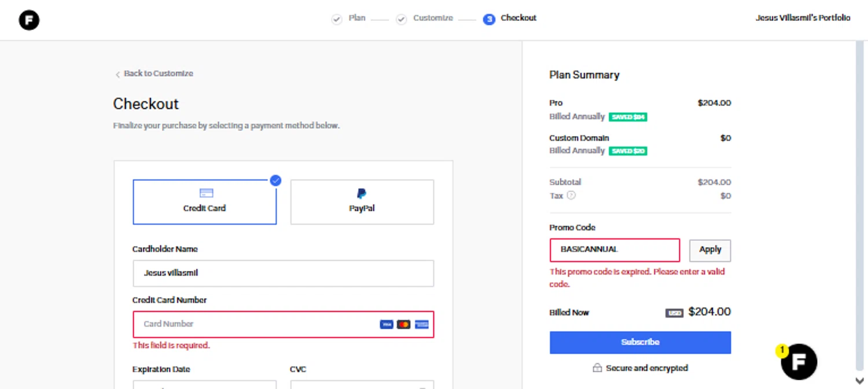The width and height of the screenshot is (868, 389).
Task: Click the Plan step checkmark icon
Action: [337, 20]
